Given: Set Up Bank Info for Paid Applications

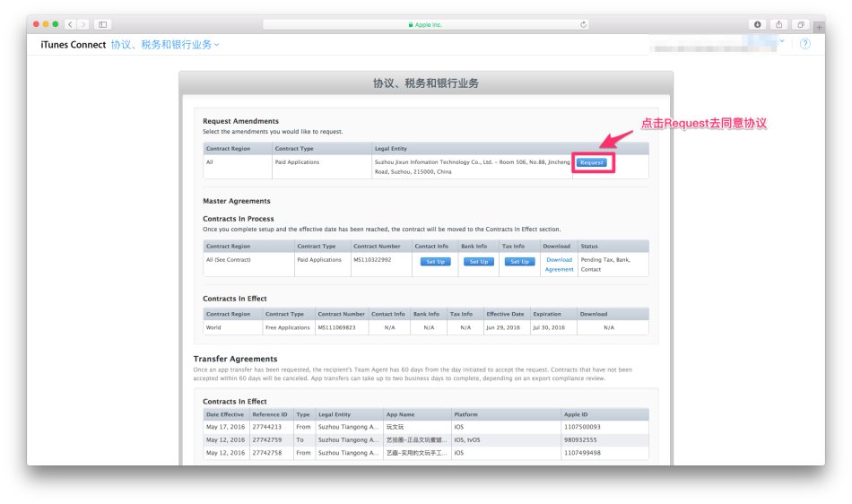Looking at the screenshot, I should click(479, 262).
